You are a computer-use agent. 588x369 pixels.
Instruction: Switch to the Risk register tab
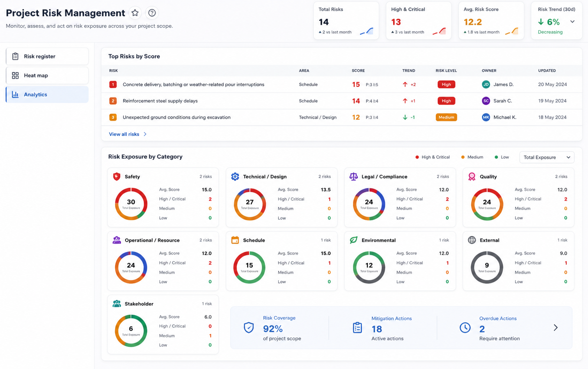pos(47,56)
